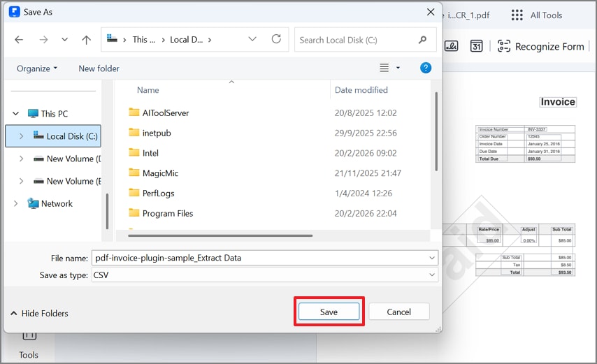
Task: Expand Local Disk (C:) tree node
Action: click(21, 136)
